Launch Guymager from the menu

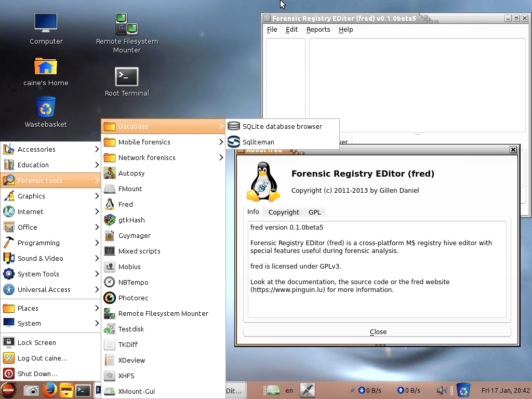pyautogui.click(x=163, y=235)
